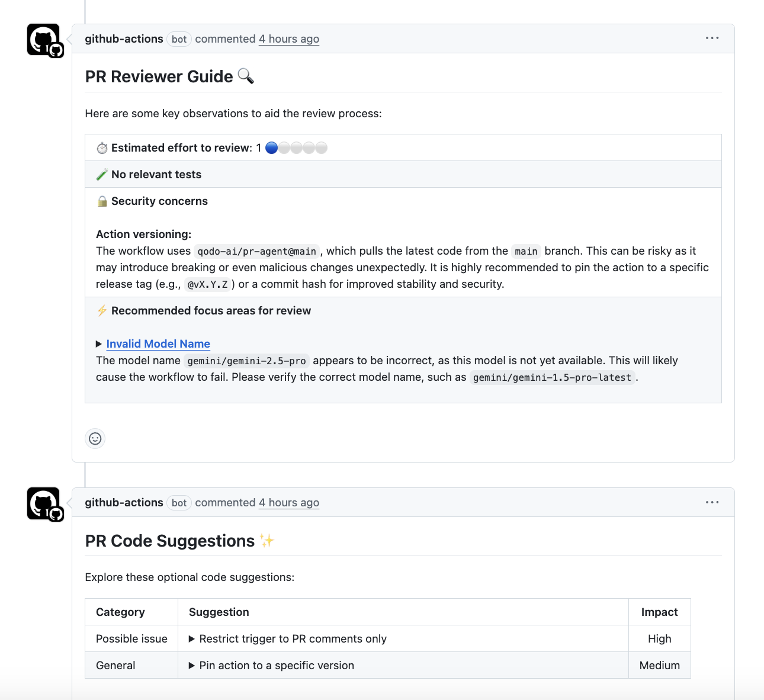Open the Invalid Model Name link

[158, 344]
